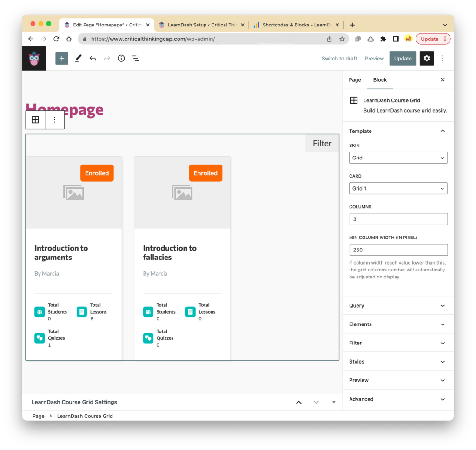
Task: Click the editor Update button
Action: (x=403, y=58)
